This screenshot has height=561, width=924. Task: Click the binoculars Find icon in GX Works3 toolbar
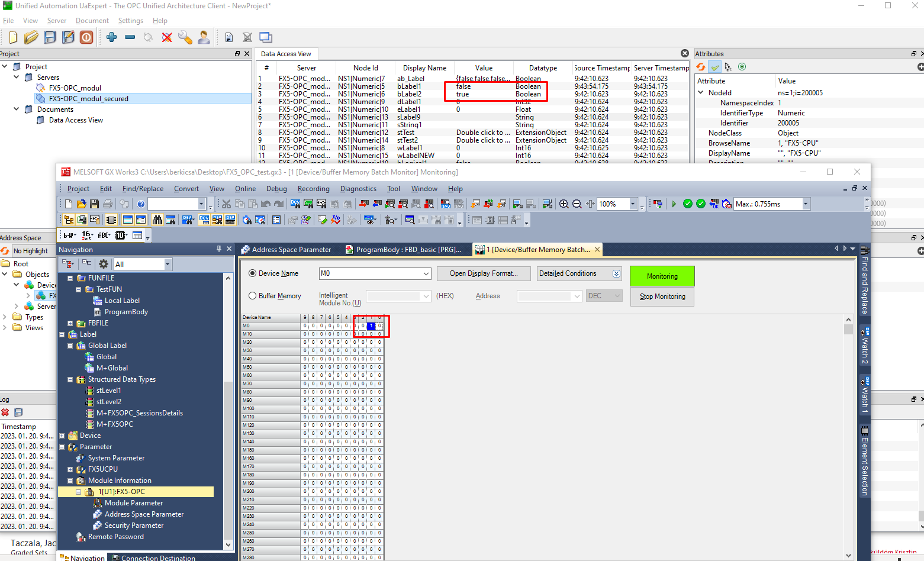click(x=157, y=220)
